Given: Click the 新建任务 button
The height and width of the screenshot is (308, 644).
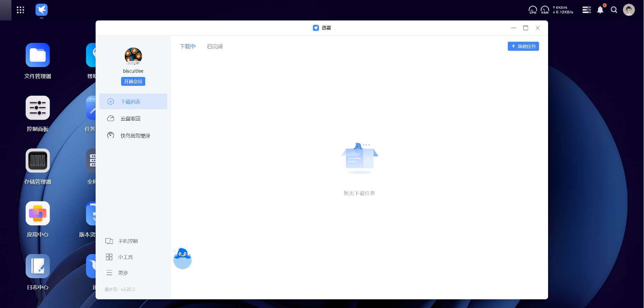Looking at the screenshot, I should point(523,46).
